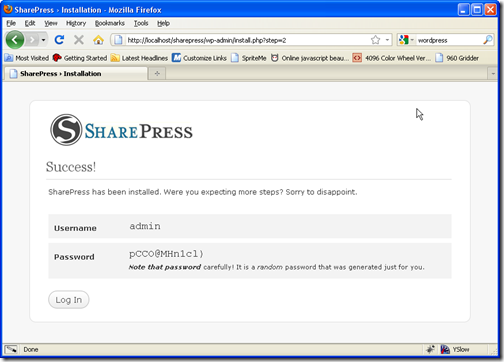Open the Customize Links bookmark
The width and height of the screenshot is (504, 362).
[199, 58]
